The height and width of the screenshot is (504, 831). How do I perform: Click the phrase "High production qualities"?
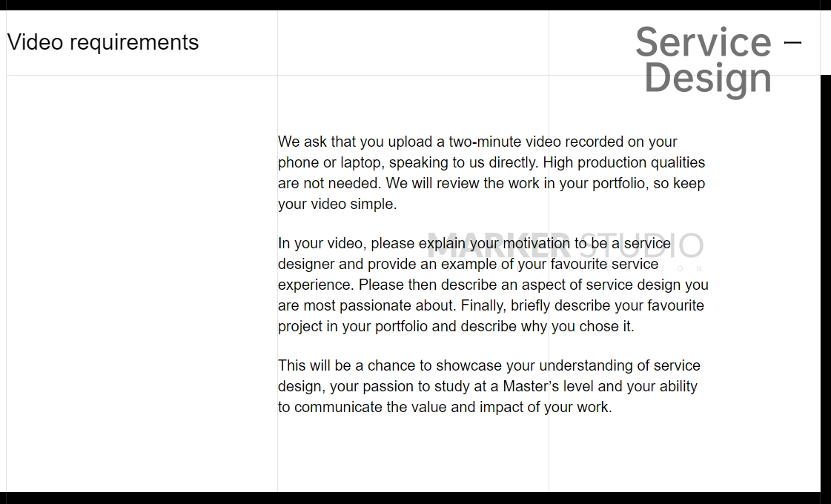point(623,162)
